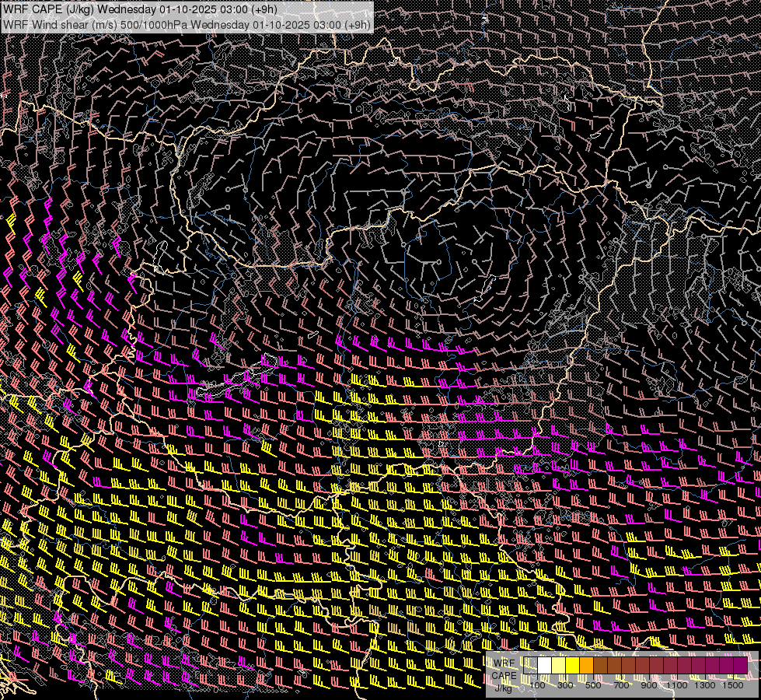The image size is (761, 700).
Task: Click the 1500 label at the legend end
Action: pyautogui.click(x=733, y=685)
